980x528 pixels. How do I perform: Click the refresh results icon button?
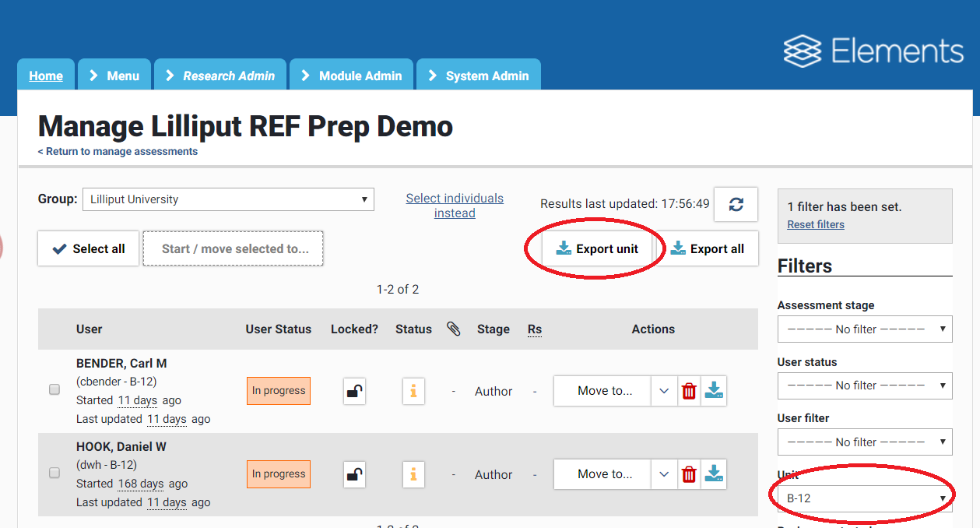pos(736,204)
